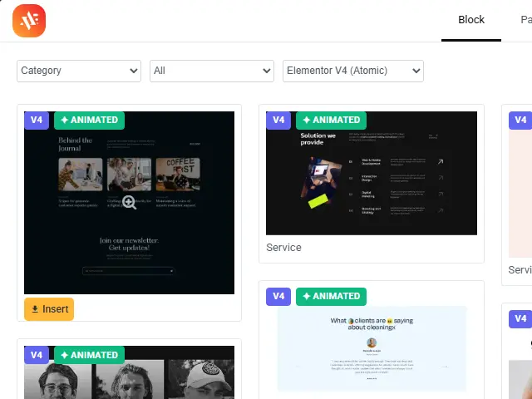Screen dimensions: 532x399
Task: Click V4 badge on clients testimonial card
Action: (x=278, y=297)
